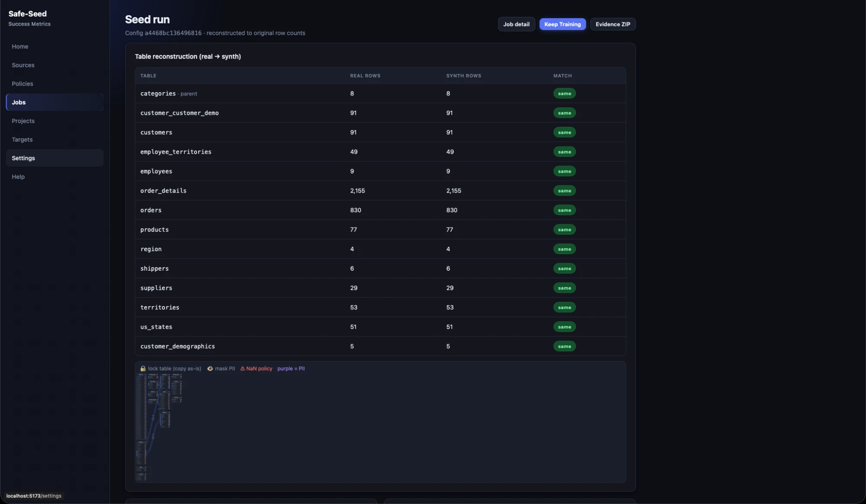This screenshot has height=504, width=866.
Task: Click synth rows value 49 for employee_territories
Action: (450, 152)
